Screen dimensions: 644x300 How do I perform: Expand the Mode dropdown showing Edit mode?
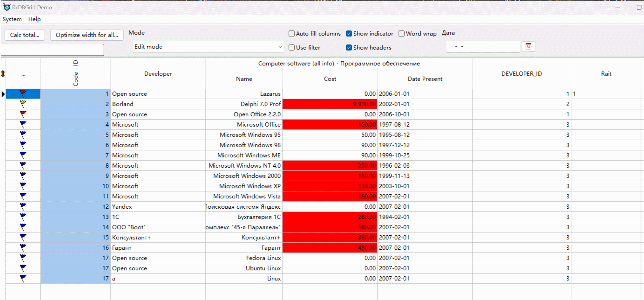click(208, 47)
